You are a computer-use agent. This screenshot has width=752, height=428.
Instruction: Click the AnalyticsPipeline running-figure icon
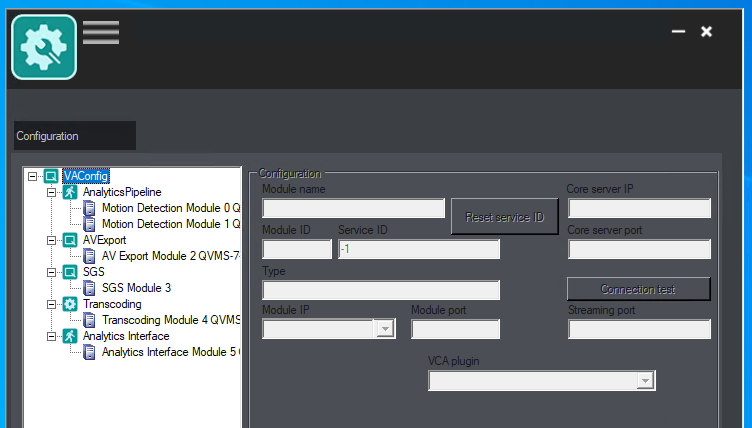click(70, 192)
